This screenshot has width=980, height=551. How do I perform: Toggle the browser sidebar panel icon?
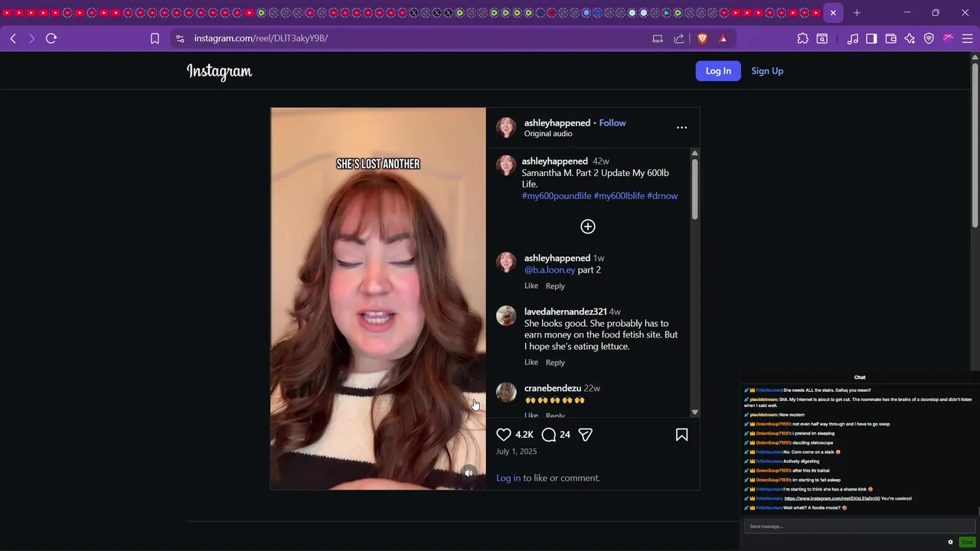click(871, 38)
